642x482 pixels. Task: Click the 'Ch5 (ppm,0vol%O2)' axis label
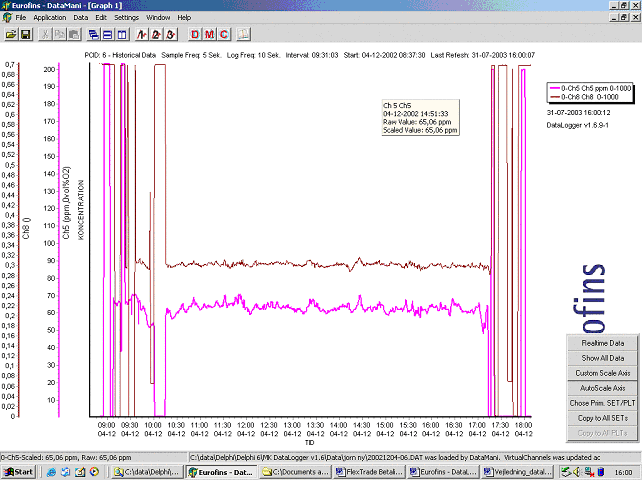coord(66,202)
